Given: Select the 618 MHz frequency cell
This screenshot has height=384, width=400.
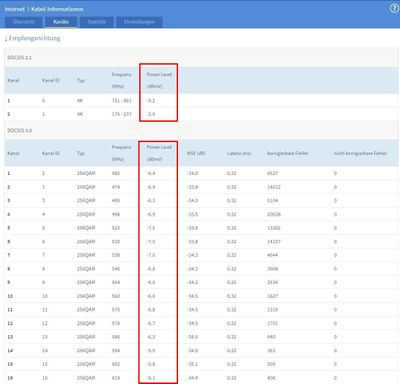Looking at the screenshot, I should 116,378.
